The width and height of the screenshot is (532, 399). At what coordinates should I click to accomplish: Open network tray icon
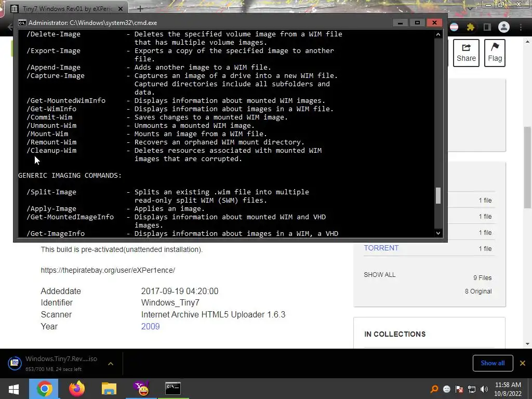(x=472, y=389)
